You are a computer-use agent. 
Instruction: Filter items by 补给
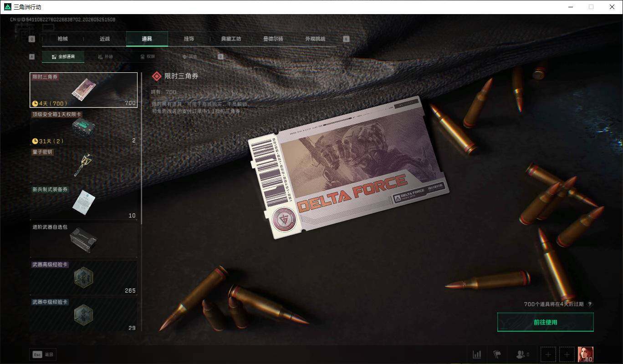[x=105, y=57]
